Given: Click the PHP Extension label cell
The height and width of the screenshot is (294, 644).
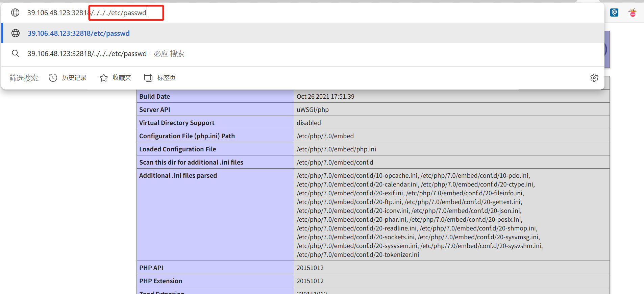Looking at the screenshot, I should [215, 281].
